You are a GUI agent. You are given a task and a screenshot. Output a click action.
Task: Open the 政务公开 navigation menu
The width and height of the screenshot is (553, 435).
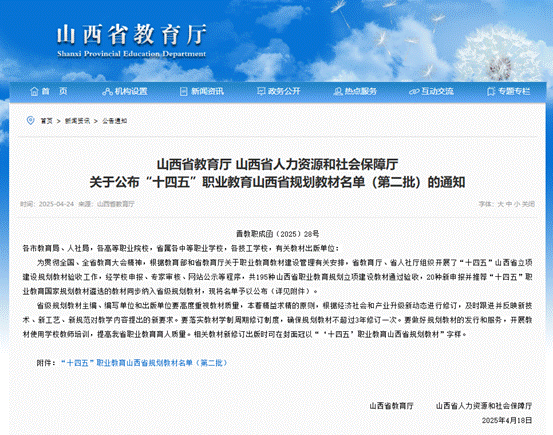[x=284, y=91]
